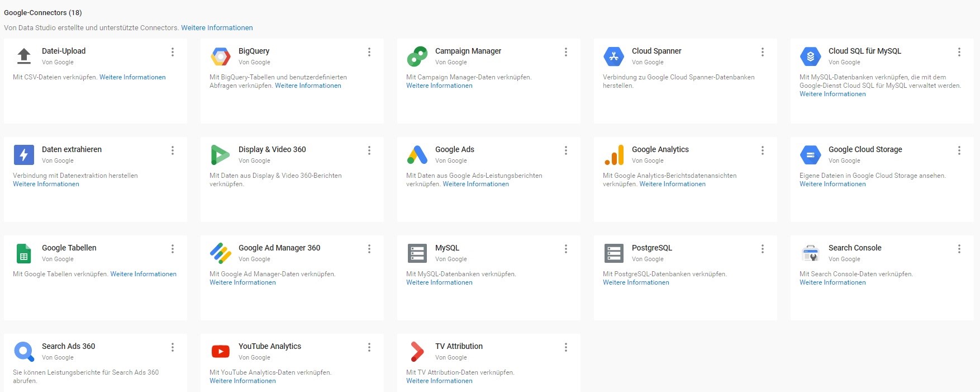Select the BigQuery hexagon icon

(x=221, y=56)
